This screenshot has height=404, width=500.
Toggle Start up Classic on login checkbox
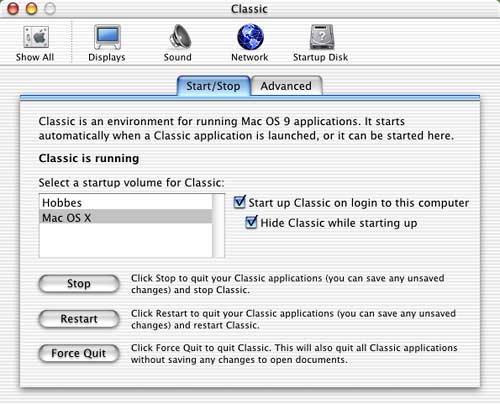[240, 202]
